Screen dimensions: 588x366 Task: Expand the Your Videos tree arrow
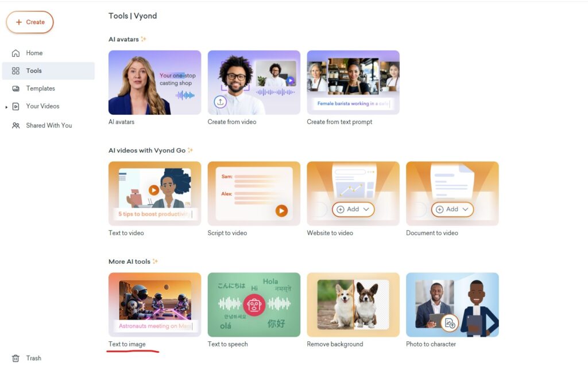click(x=6, y=107)
